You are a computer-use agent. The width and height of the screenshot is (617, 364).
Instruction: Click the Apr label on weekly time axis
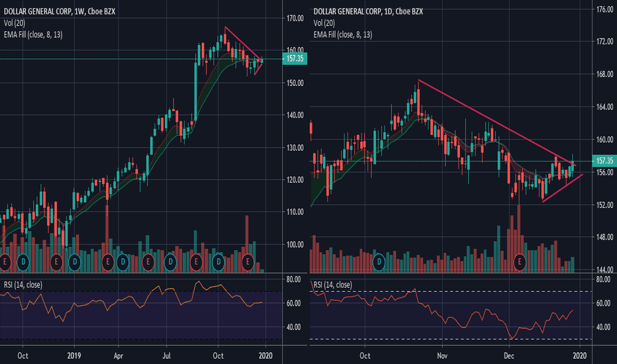click(x=119, y=356)
